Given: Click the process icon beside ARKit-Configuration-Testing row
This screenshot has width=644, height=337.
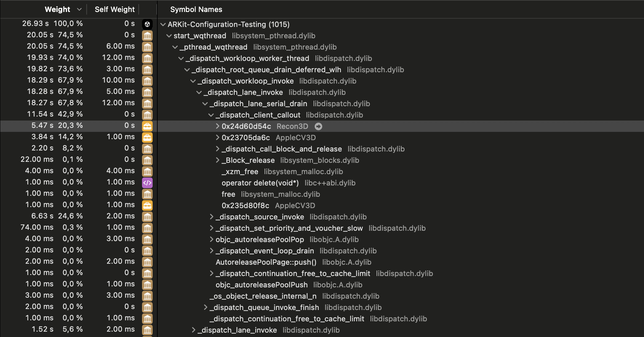Looking at the screenshot, I should coord(147,24).
